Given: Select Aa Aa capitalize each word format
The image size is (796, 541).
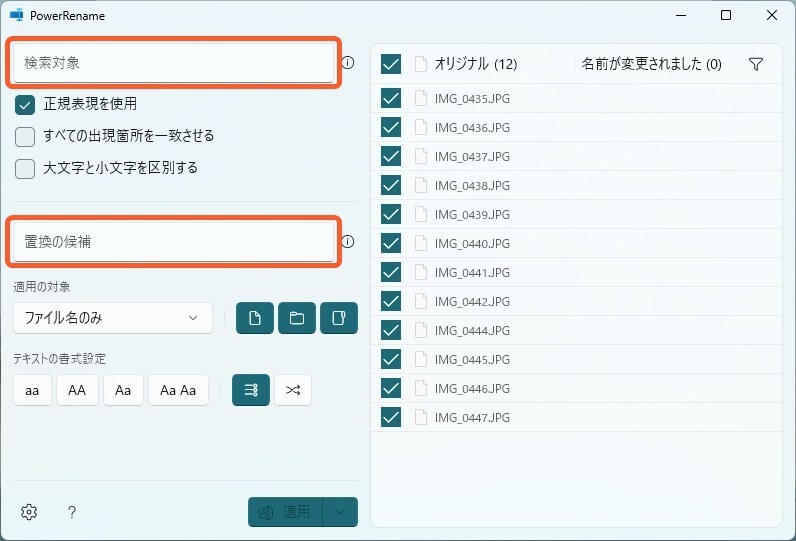Looking at the screenshot, I should pos(178,390).
